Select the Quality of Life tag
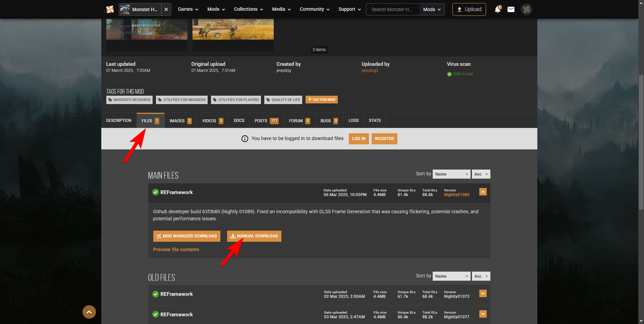Screen dimensions: 644x324 [x=283, y=100]
